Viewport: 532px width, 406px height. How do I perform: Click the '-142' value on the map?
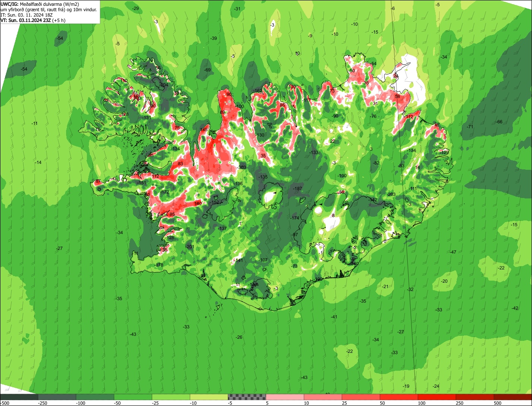373,200
